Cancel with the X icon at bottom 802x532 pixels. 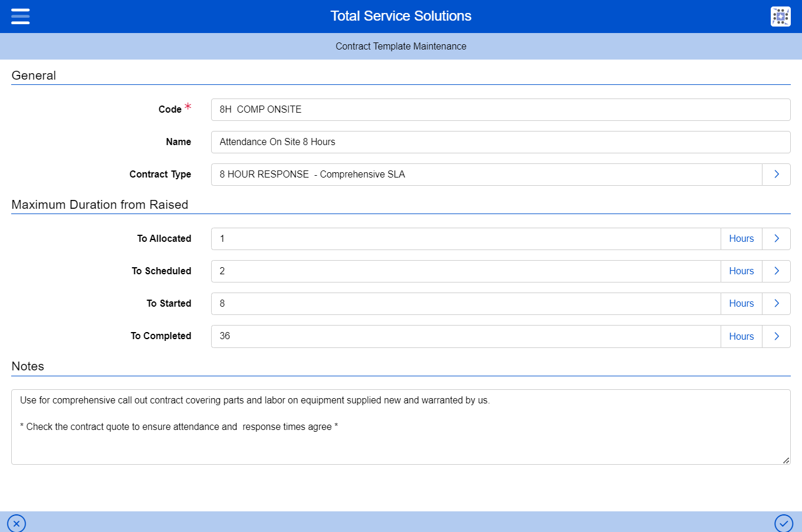[17, 523]
